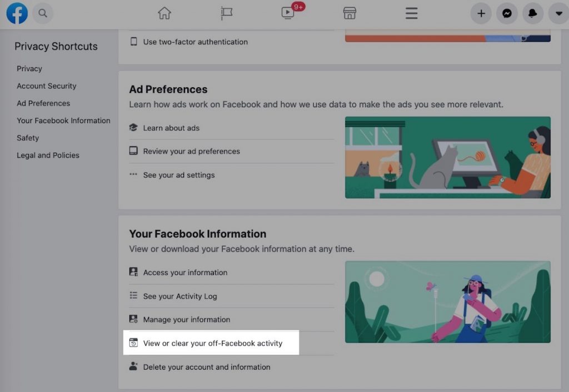Open Use two-factor authentication
Image resolution: width=569 pixels, height=392 pixels.
(x=195, y=42)
